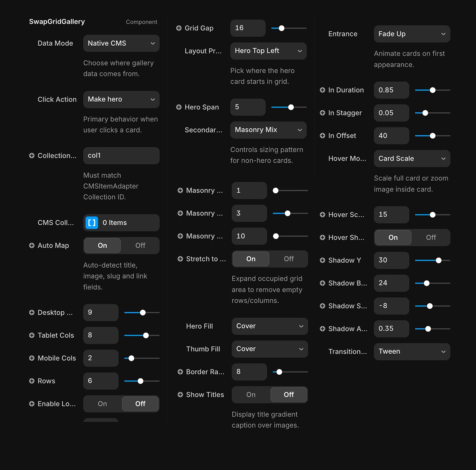
Task: Click the plus icon next to Tablet Cols
Action: (x=32, y=335)
